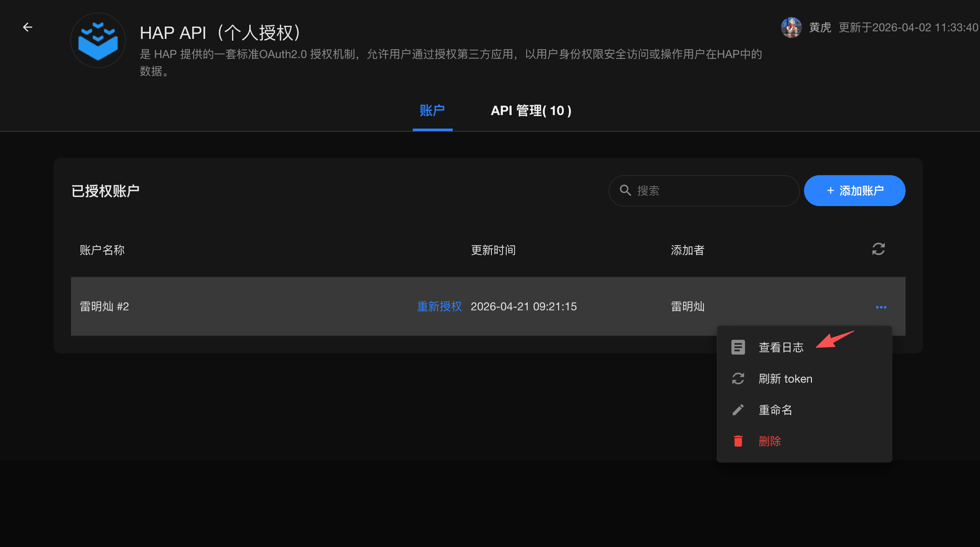The image size is (980, 547).
Task: Choose 刷新 token in the menu
Action: (x=804, y=379)
